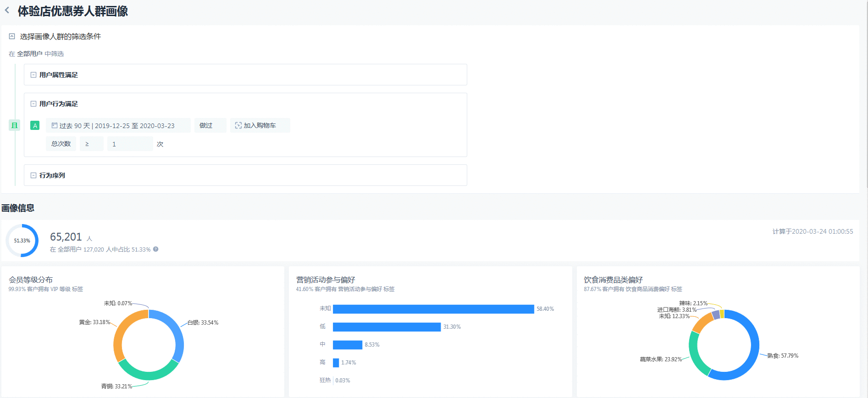Expand the 行为序列 panel

point(33,175)
